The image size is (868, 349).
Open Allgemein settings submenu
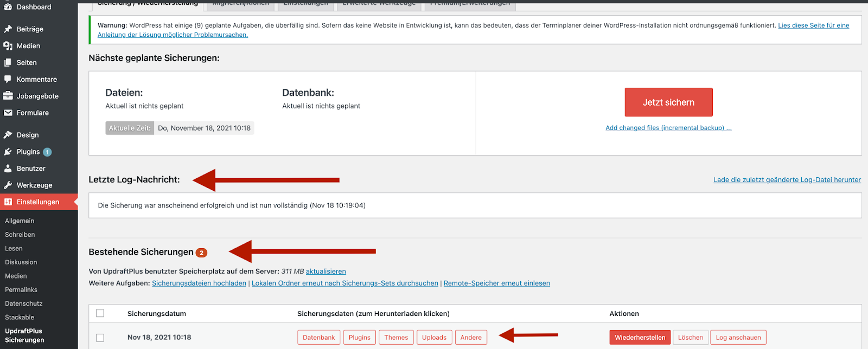coord(20,221)
